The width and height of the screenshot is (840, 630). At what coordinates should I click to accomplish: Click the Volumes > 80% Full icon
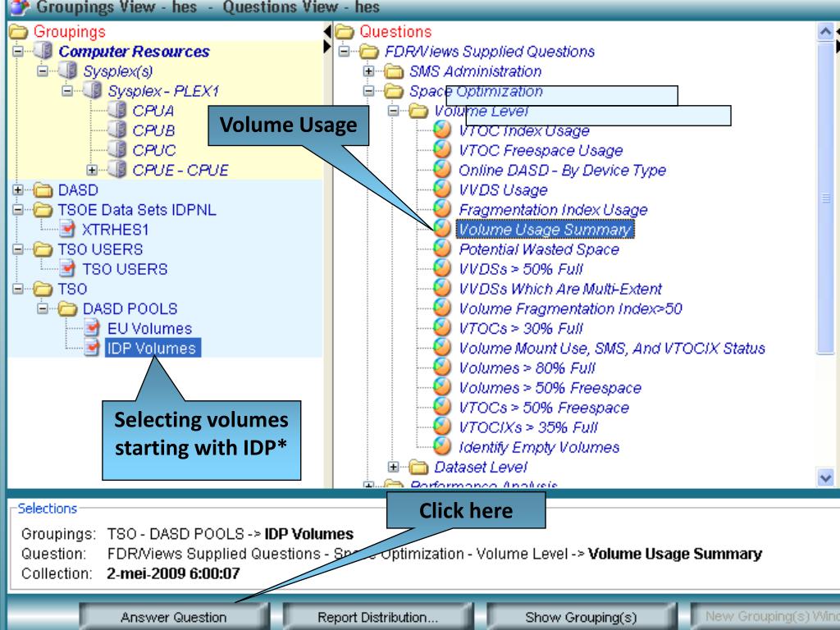442,367
